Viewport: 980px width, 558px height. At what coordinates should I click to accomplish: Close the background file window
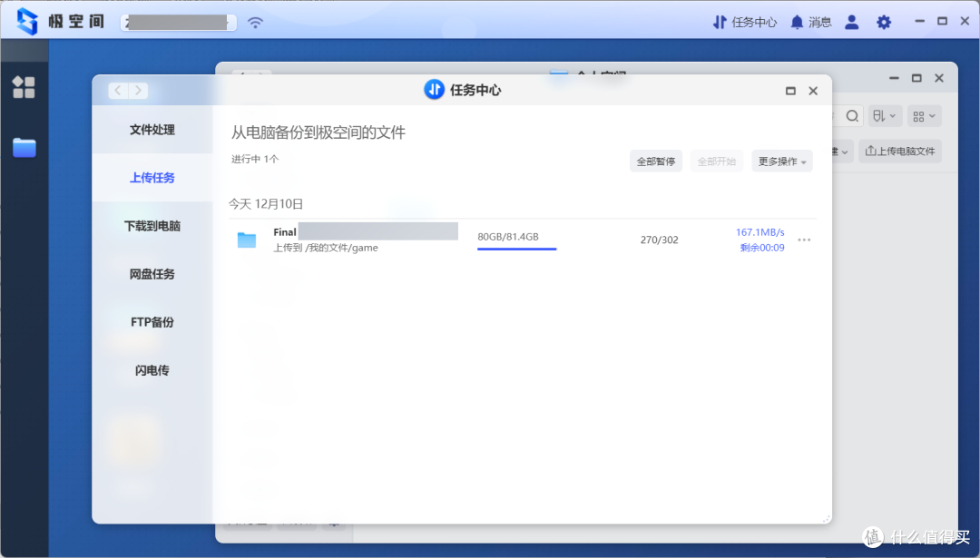point(939,78)
